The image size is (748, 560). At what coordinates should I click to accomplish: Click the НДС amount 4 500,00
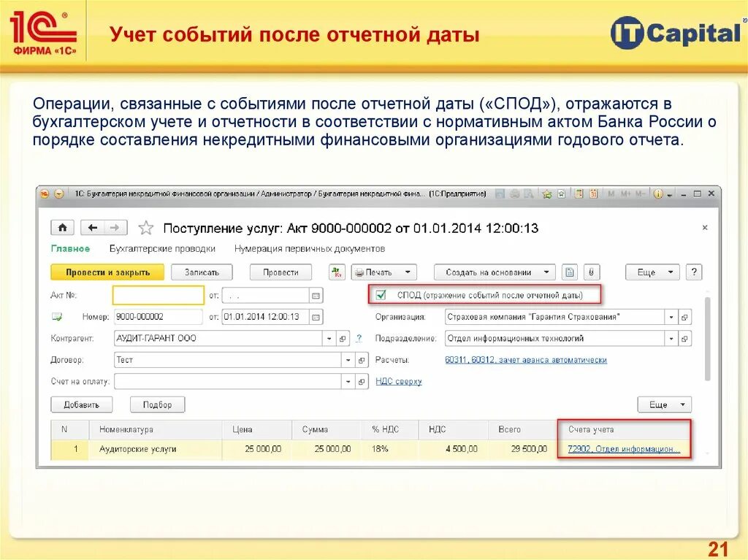coord(453,449)
